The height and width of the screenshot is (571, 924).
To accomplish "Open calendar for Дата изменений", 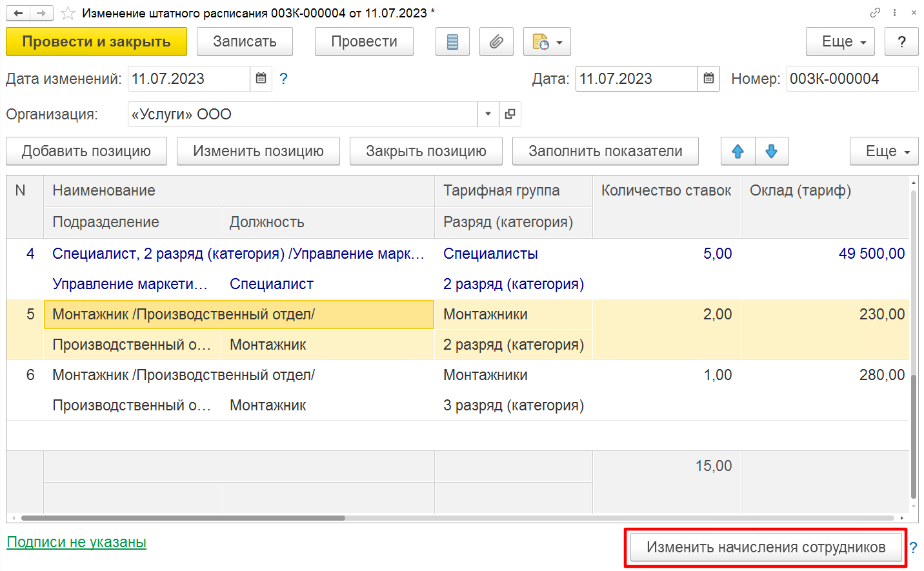I will click(x=261, y=79).
